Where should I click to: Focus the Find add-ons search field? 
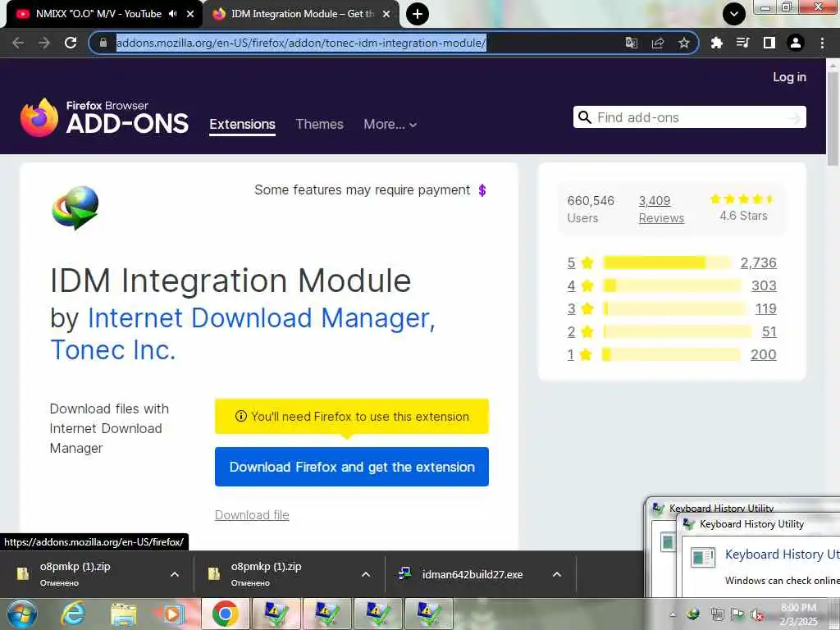pyautogui.click(x=691, y=117)
